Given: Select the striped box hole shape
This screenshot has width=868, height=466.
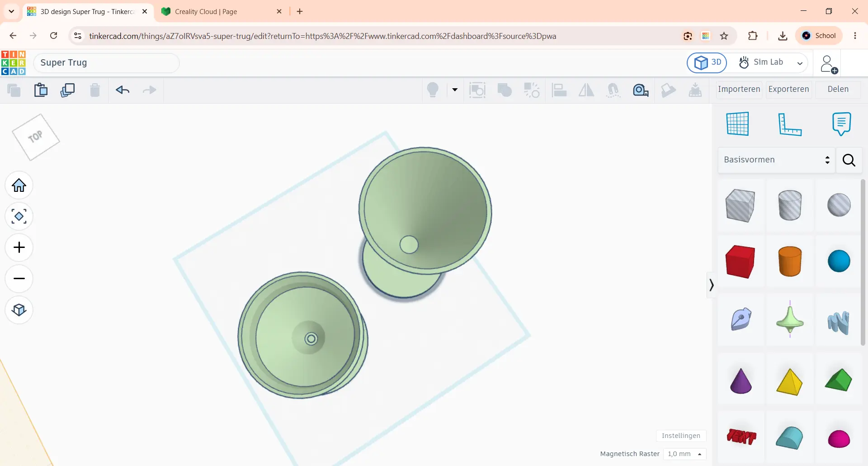Looking at the screenshot, I should coord(740,205).
